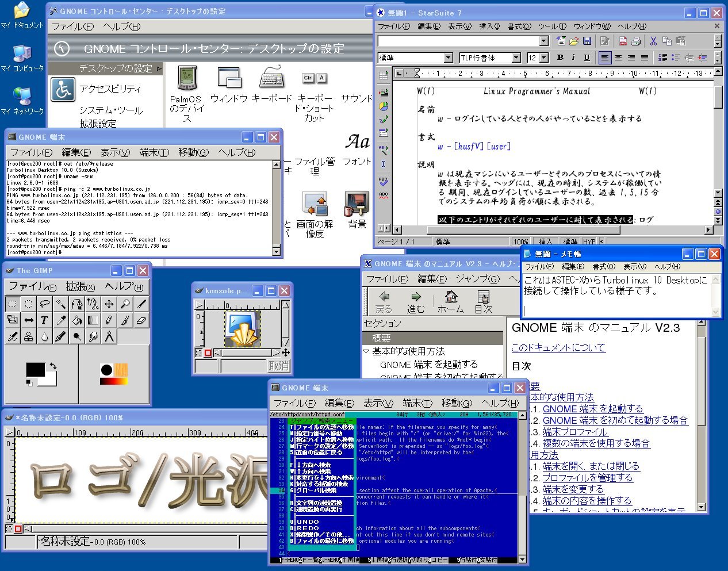Viewport: 728px width, 571px height.
Task: Toggle 挿入 insert mode in StarSuite status bar
Action: [x=546, y=242]
